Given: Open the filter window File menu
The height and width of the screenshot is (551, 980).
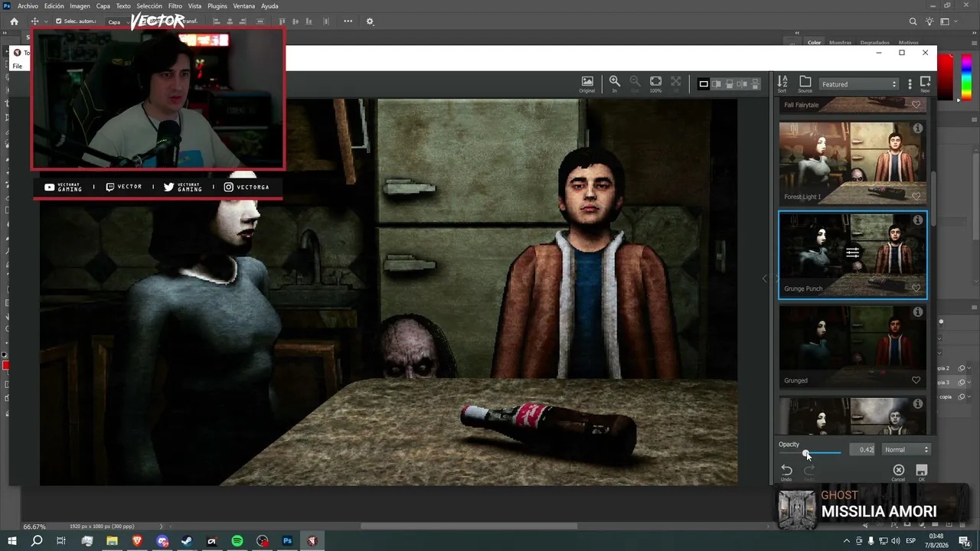Looking at the screenshot, I should pyautogui.click(x=18, y=67).
